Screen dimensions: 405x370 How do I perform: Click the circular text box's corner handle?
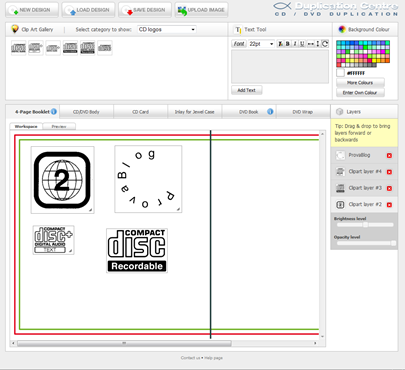pyautogui.click(x=179, y=209)
